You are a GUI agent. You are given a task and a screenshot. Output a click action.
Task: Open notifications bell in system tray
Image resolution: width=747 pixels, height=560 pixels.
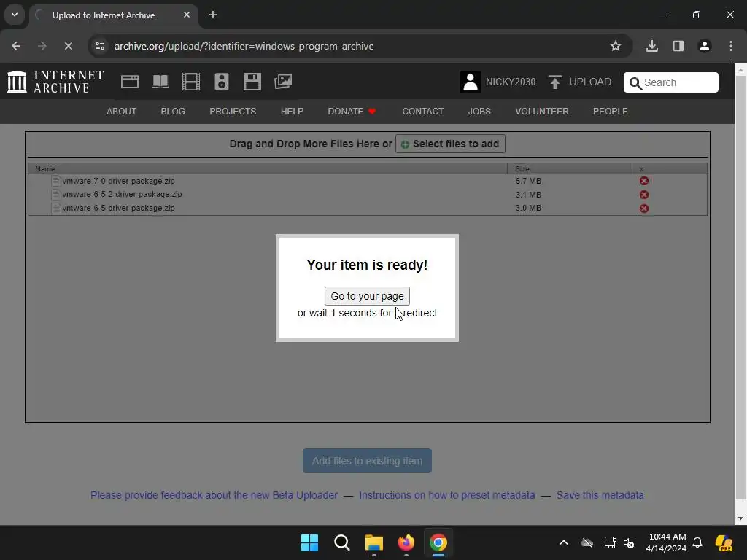(697, 542)
